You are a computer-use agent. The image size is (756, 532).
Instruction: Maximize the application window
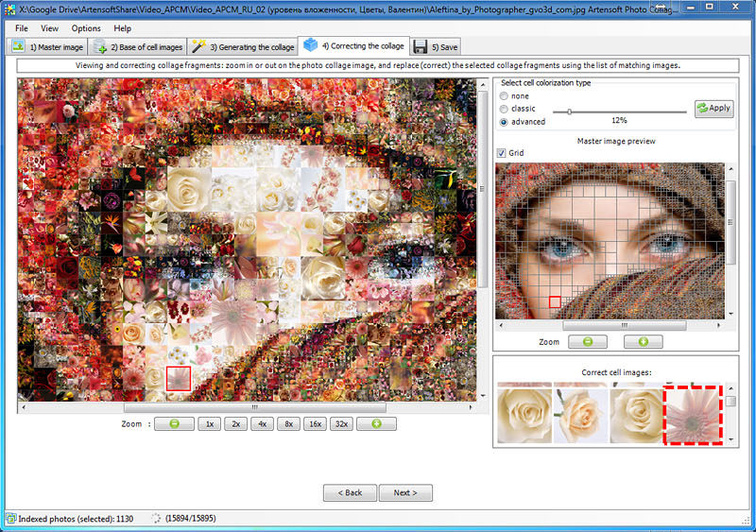(710, 7)
